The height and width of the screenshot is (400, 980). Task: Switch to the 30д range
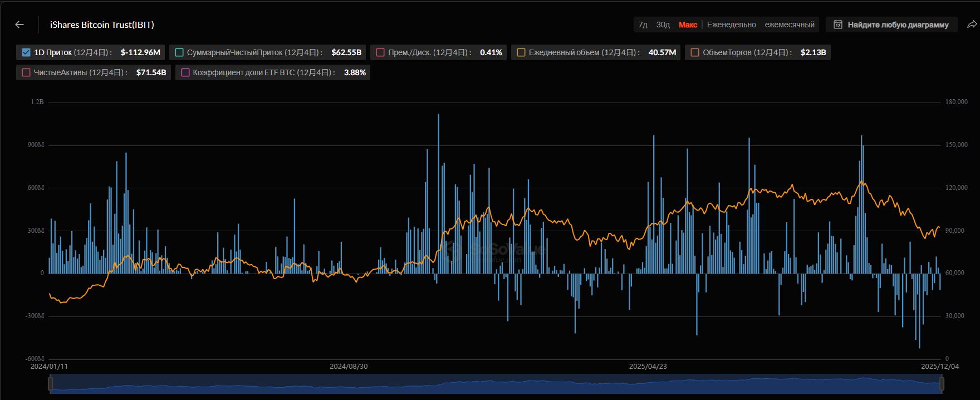tap(663, 25)
